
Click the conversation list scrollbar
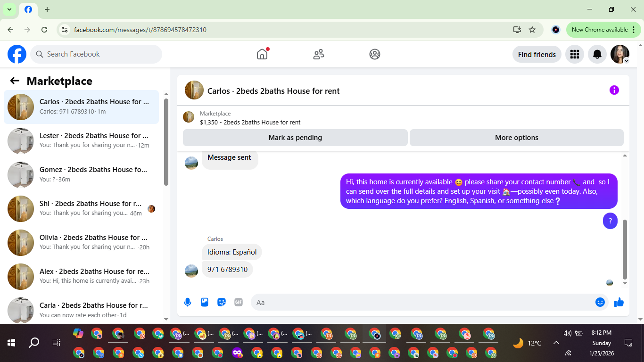click(166, 141)
